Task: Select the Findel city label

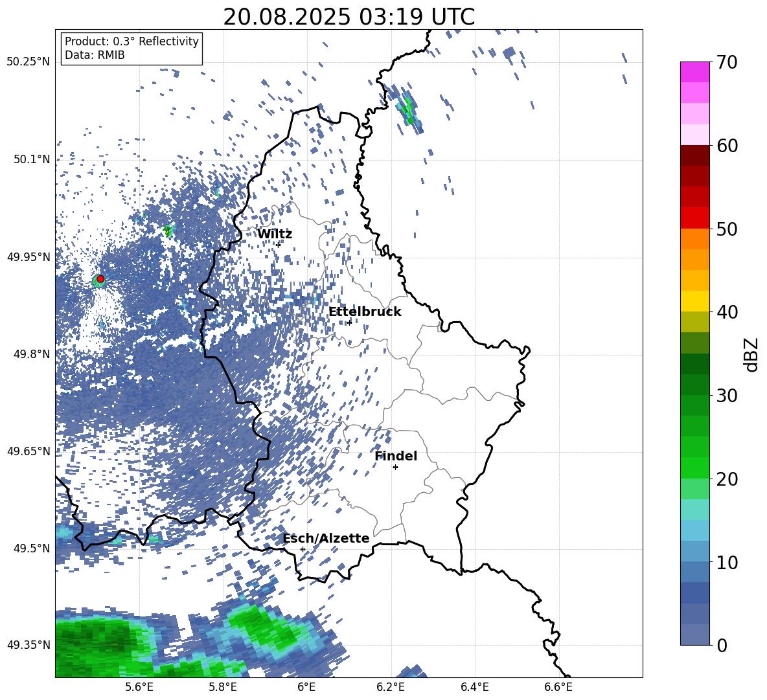Action: click(396, 456)
